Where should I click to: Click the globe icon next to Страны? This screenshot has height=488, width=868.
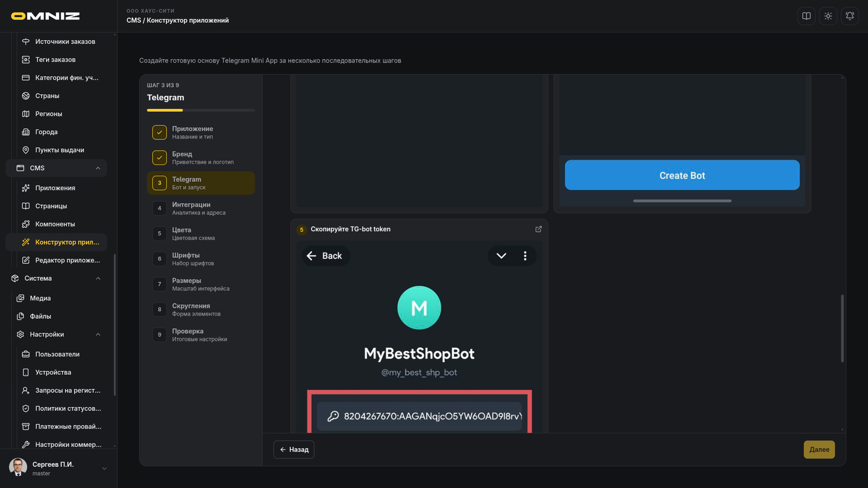(26, 96)
